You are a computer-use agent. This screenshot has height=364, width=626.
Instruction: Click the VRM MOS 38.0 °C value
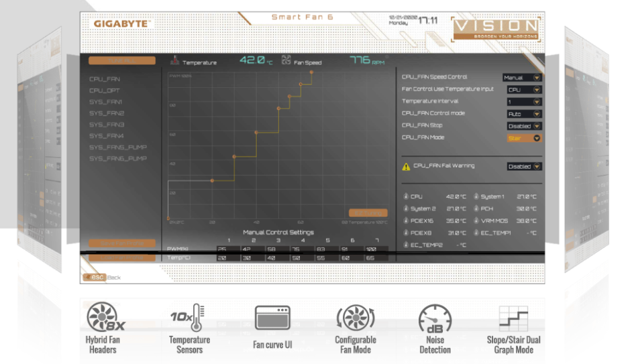pos(526,221)
